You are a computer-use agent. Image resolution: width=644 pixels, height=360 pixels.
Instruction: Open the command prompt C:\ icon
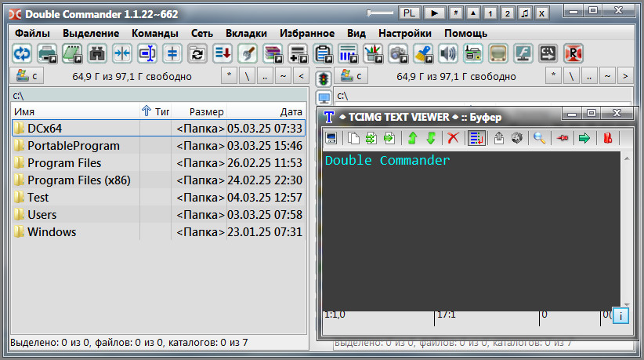pyautogui.click(x=548, y=53)
